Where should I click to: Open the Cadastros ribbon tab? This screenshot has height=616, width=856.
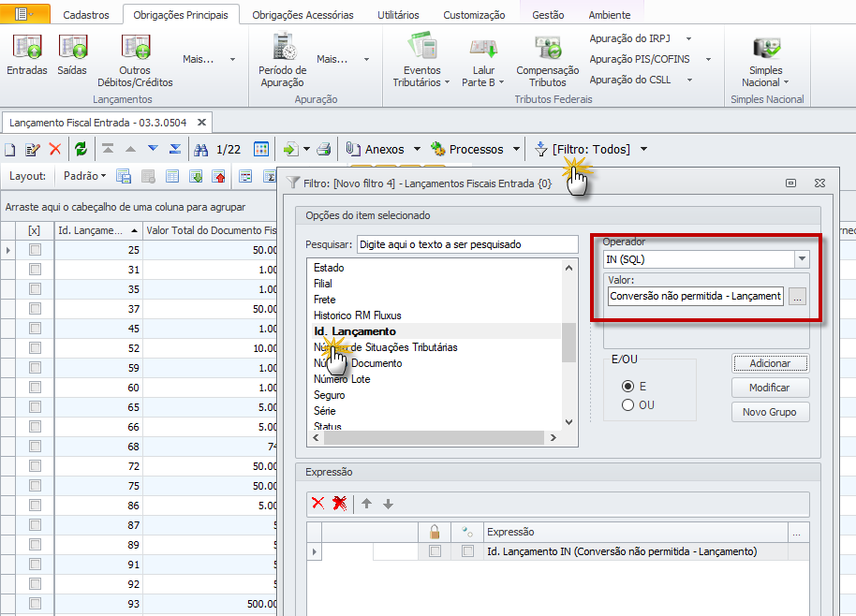pos(86,15)
